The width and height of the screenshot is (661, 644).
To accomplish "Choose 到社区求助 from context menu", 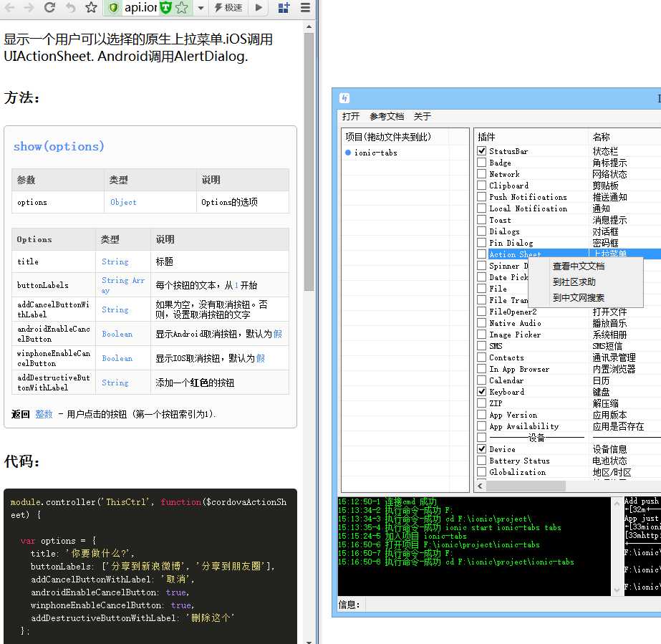I will pyautogui.click(x=574, y=282).
